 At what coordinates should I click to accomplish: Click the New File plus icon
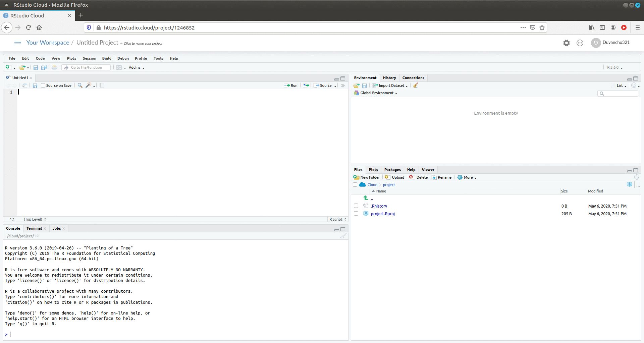pos(7,67)
